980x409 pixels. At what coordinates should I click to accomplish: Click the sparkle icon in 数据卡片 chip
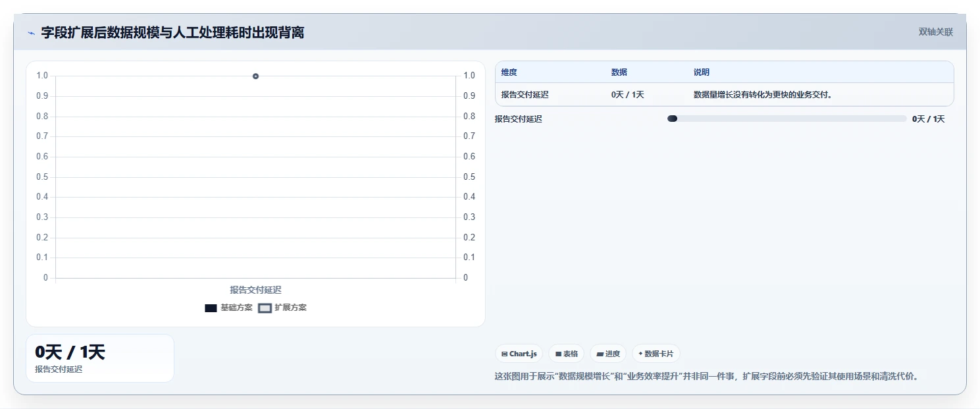(640, 354)
